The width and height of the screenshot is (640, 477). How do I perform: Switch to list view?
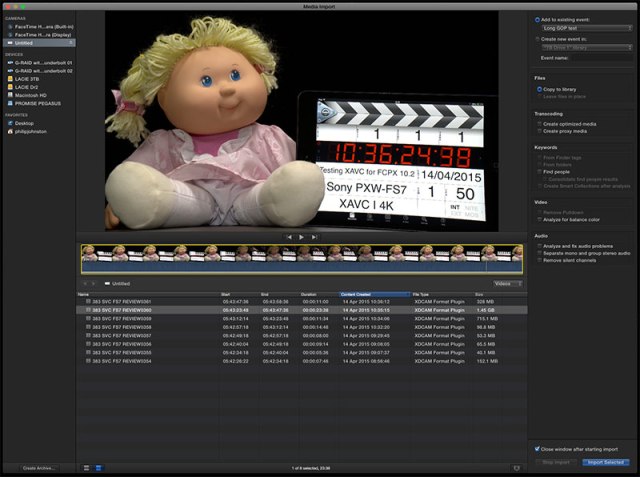click(98, 468)
